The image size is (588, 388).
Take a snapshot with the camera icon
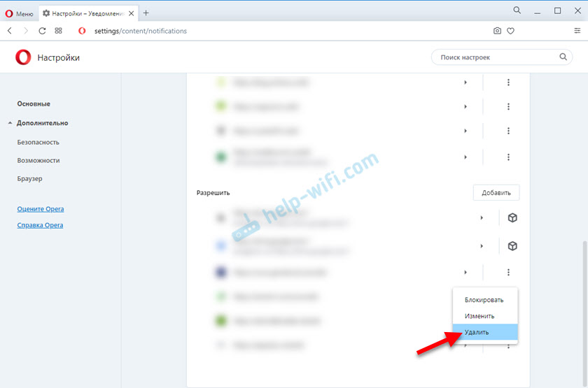pyautogui.click(x=497, y=31)
